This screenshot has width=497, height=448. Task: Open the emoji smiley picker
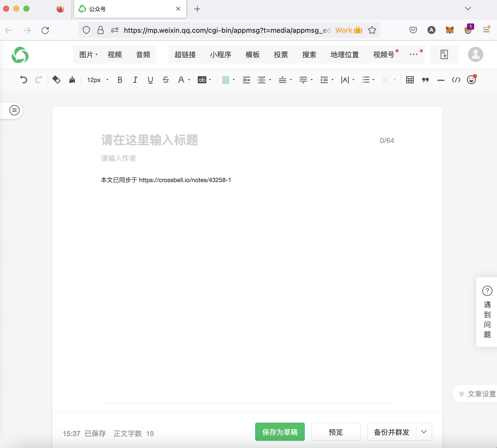click(x=471, y=80)
